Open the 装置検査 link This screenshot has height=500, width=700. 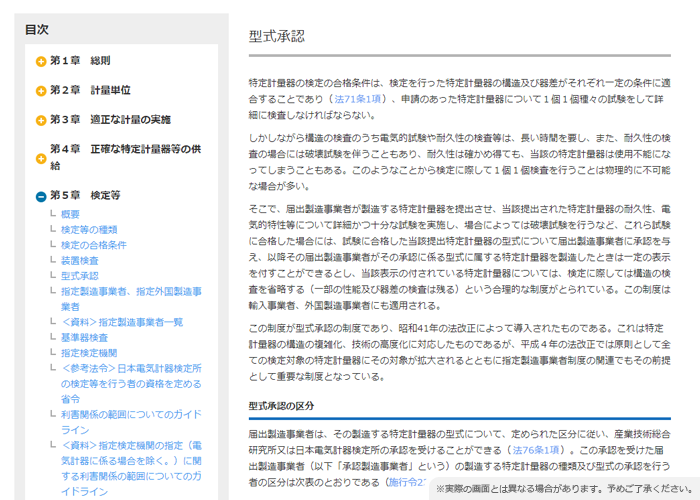click(79, 260)
